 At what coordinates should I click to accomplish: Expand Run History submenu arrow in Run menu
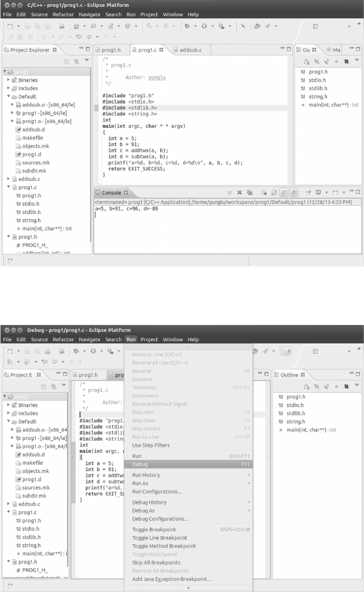[249, 475]
